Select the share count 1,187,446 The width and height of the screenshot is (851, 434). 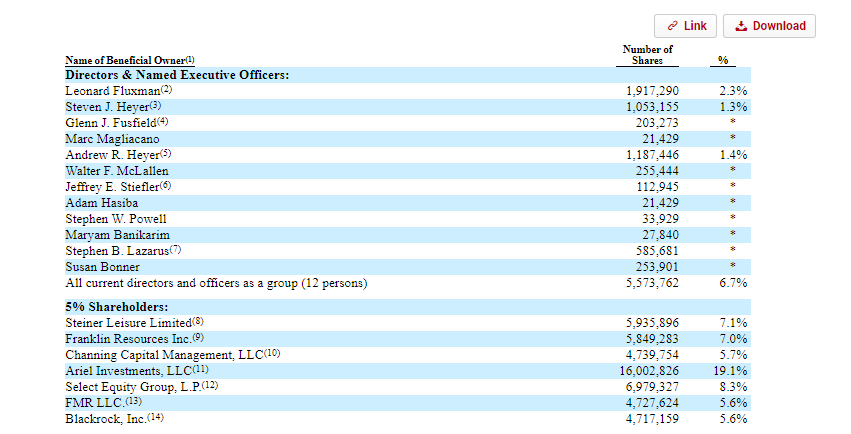click(x=652, y=155)
